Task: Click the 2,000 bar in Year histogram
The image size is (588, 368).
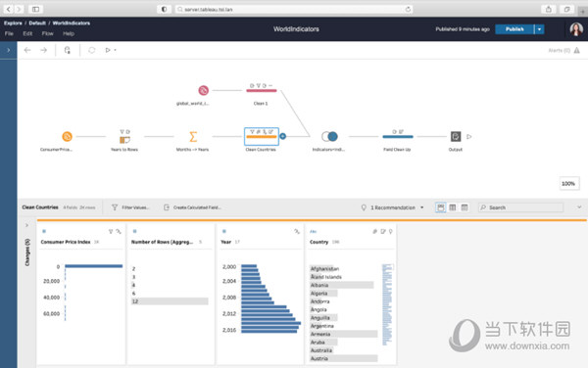Action: click(249, 266)
